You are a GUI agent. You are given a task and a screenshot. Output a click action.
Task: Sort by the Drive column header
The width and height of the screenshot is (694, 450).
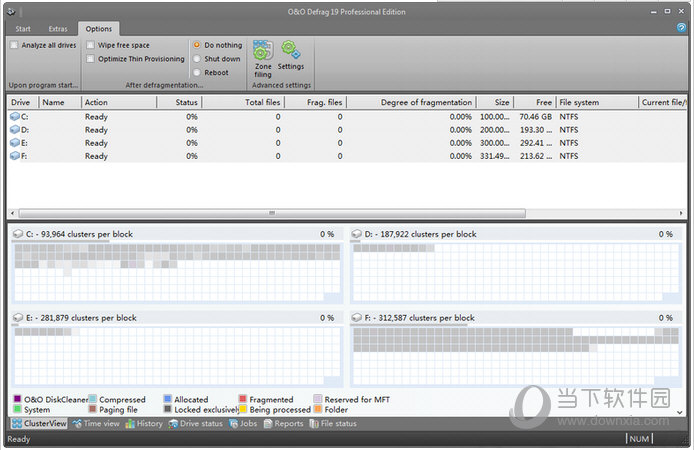23,102
